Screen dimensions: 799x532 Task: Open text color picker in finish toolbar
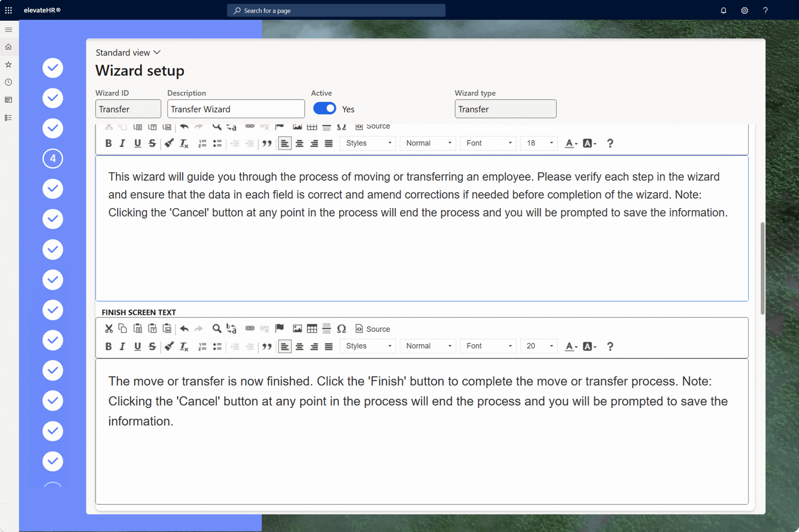pos(571,346)
